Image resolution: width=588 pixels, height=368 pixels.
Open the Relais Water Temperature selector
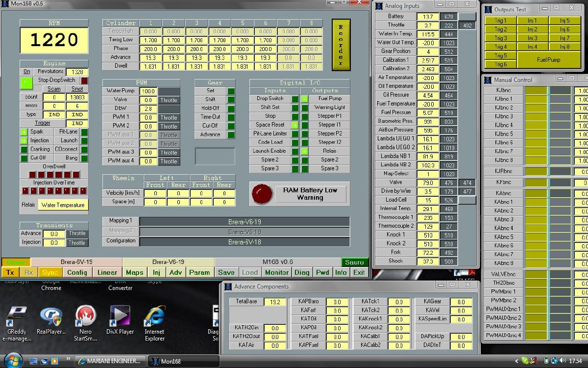click(x=63, y=205)
